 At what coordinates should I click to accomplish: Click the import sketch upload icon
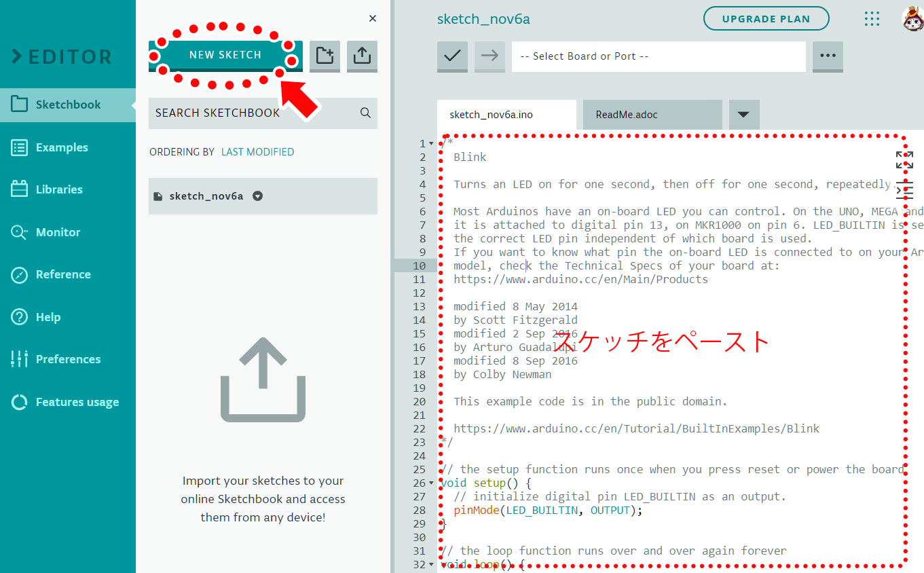362,56
